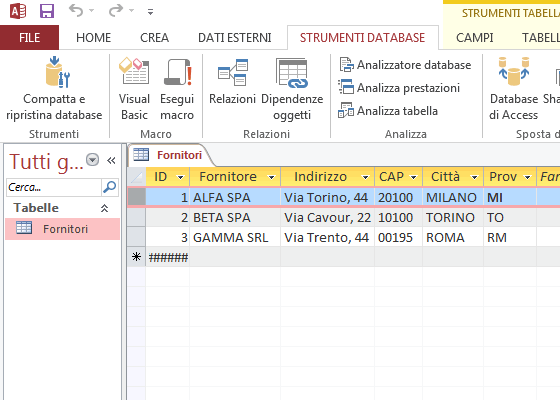Open the Fornitore column filter dropdown
The width and height of the screenshot is (560, 400).
[271, 177]
